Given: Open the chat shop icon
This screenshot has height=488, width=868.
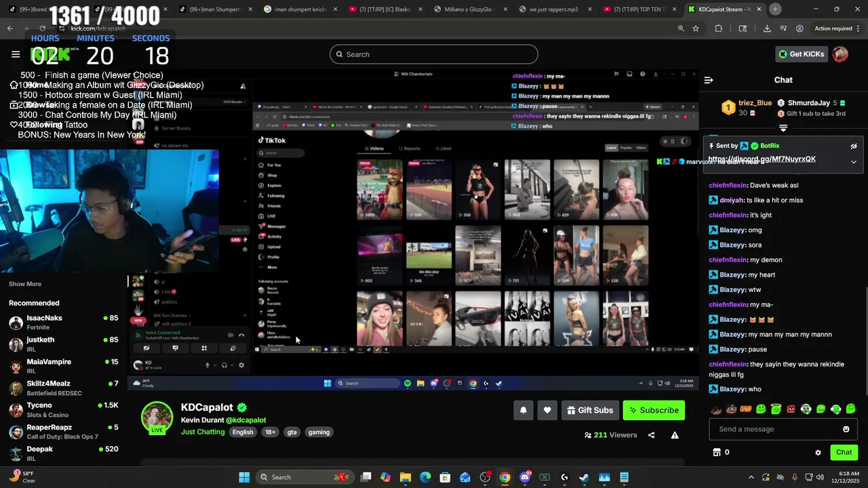Looking at the screenshot, I should 716,452.
